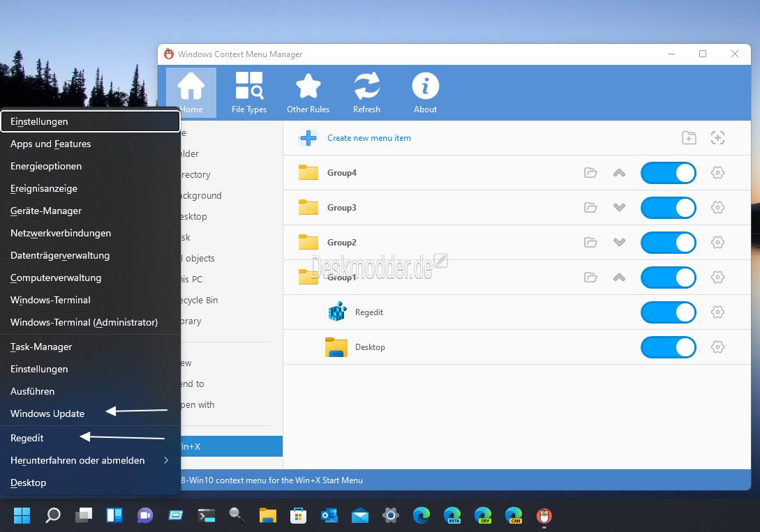Open settings gear for Regedit item
This screenshot has width=760, height=532.
pos(718,312)
